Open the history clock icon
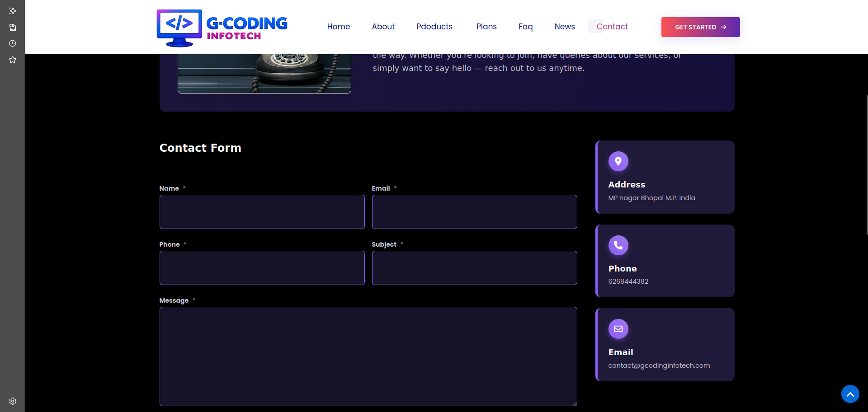 coord(13,44)
